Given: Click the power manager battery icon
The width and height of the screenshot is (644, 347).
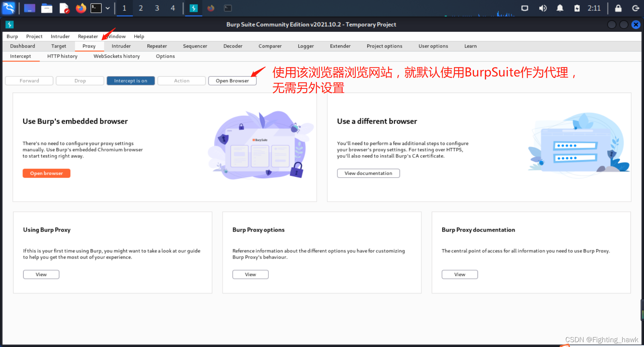Looking at the screenshot, I should (577, 8).
